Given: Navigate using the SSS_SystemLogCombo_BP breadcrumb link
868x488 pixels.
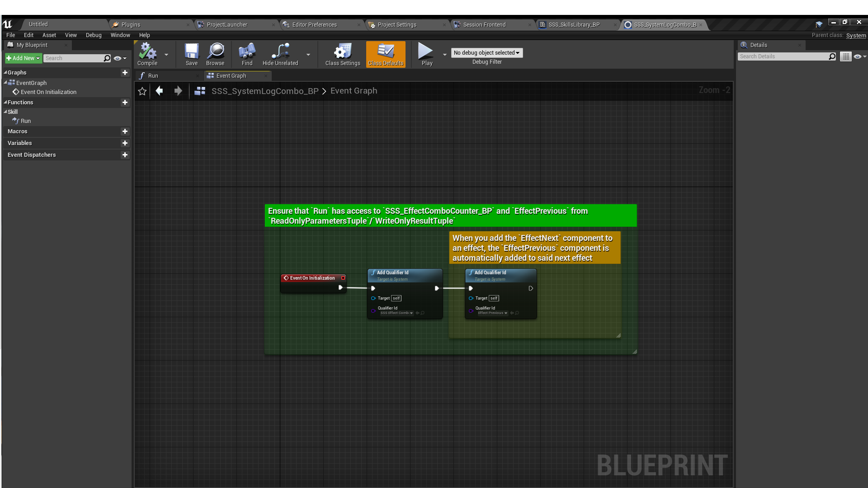Looking at the screenshot, I should click(265, 91).
